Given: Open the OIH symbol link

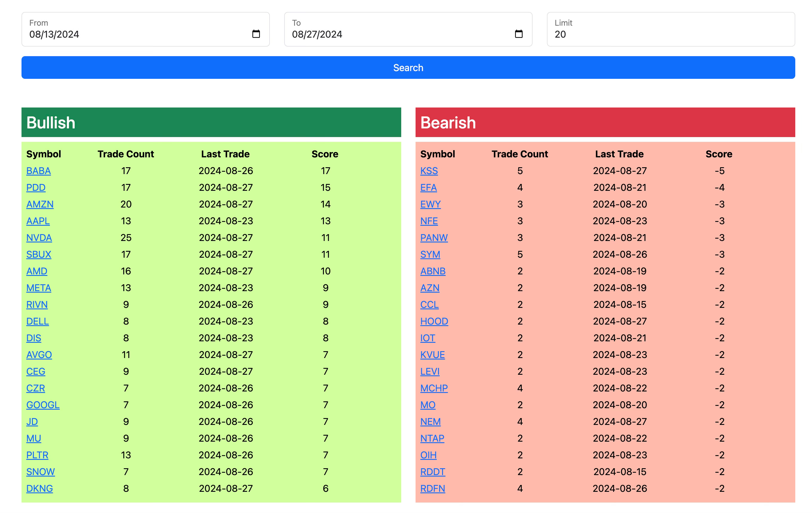Looking at the screenshot, I should tap(428, 455).
